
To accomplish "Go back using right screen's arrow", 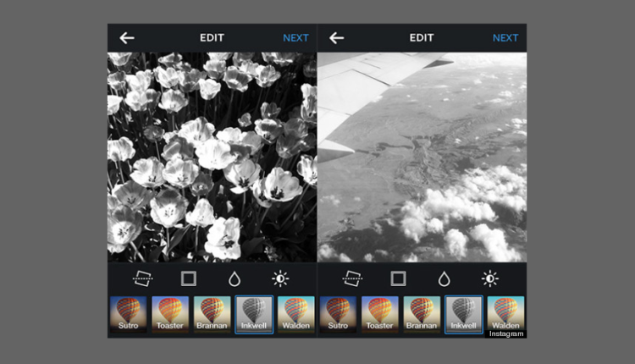I will pos(336,38).
